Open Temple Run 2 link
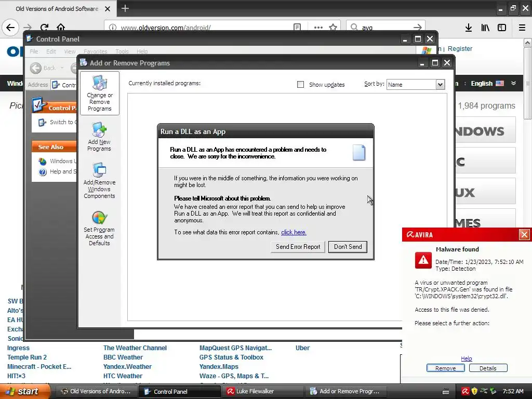Screen dimensions: 532x399 (x=27, y=357)
